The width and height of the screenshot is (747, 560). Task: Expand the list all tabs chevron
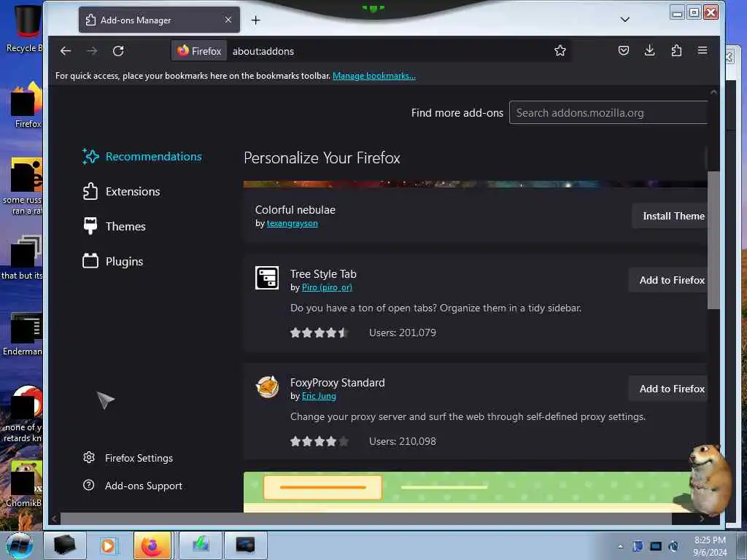[x=625, y=20]
